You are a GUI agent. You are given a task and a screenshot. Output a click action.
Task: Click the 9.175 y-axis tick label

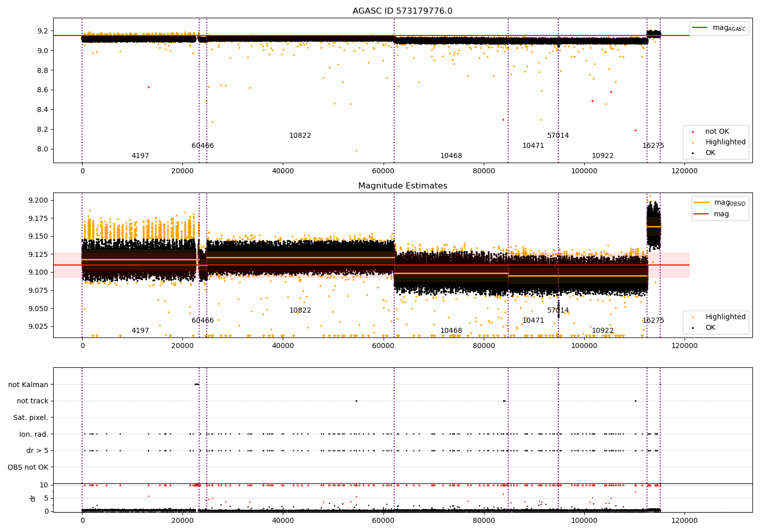[x=38, y=218]
